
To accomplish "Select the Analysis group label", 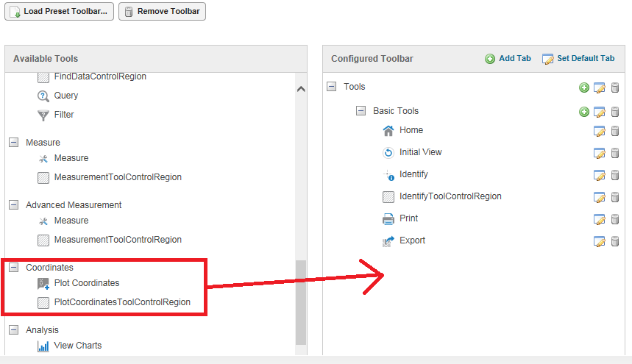I will (x=43, y=329).
